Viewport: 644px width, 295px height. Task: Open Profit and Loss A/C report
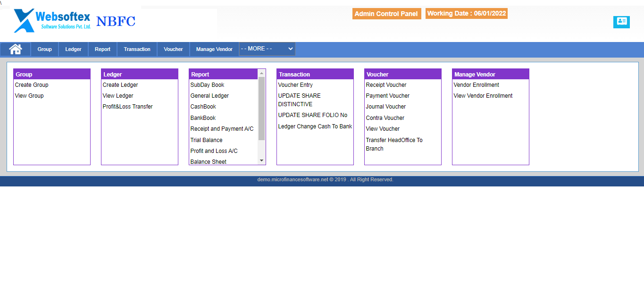pos(214,151)
